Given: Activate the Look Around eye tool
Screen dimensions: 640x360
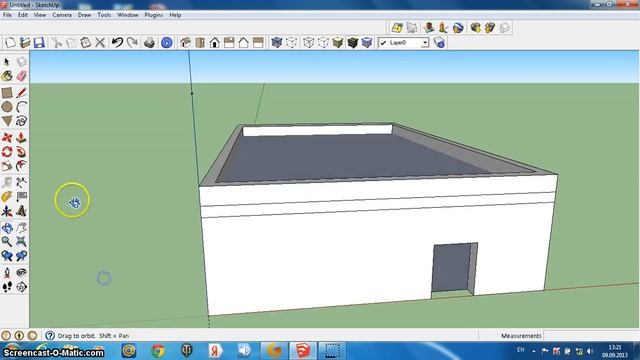Looking at the screenshot, I should point(21,273).
